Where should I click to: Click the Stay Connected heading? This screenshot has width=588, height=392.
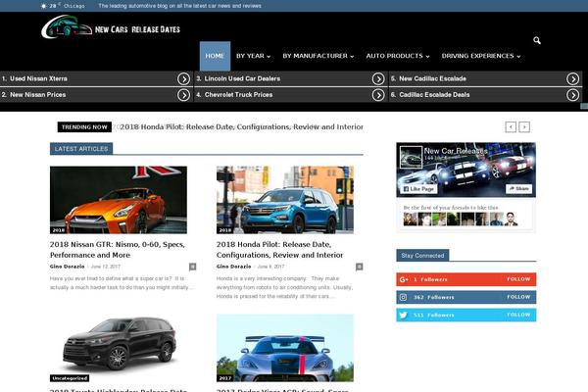point(422,256)
